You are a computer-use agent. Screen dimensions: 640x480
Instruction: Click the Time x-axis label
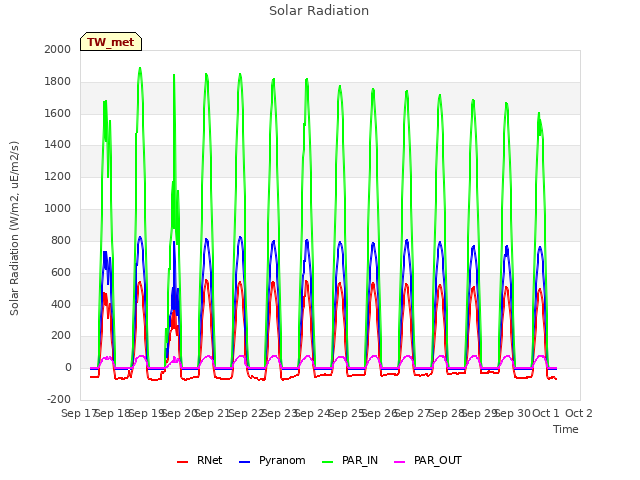(x=566, y=429)
